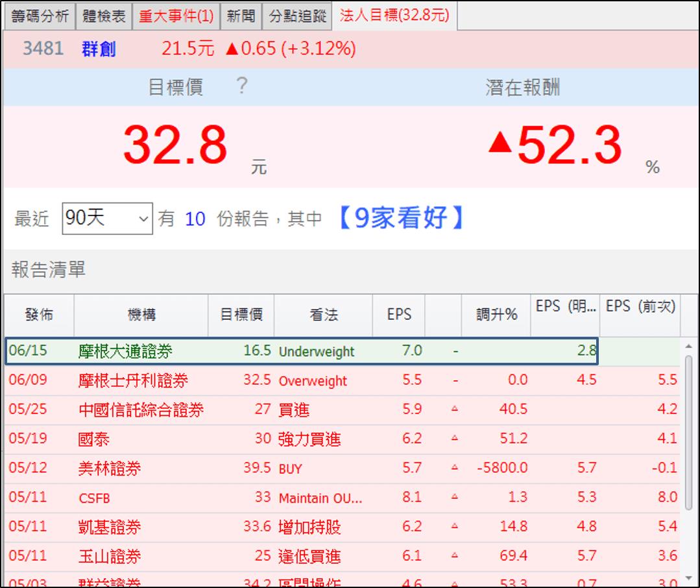Switch to the 籌碼分析 tab
This screenshot has height=588, width=700.
pyautogui.click(x=40, y=16)
